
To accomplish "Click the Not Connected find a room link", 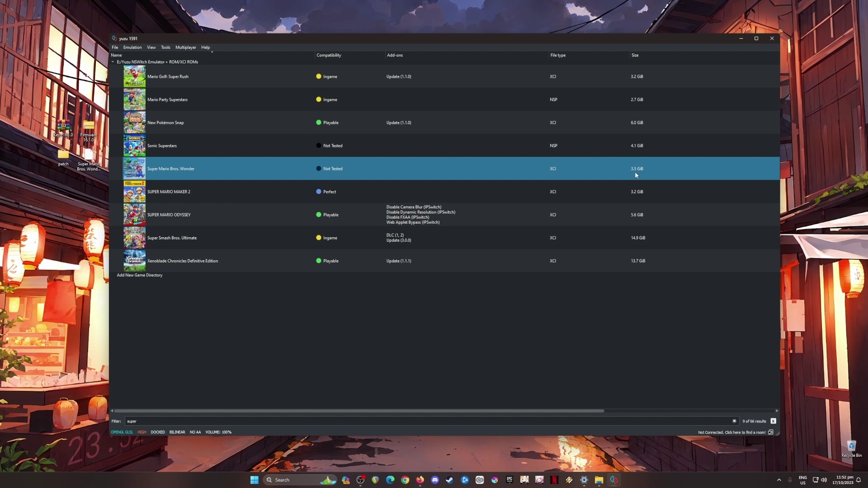I will click(x=731, y=432).
